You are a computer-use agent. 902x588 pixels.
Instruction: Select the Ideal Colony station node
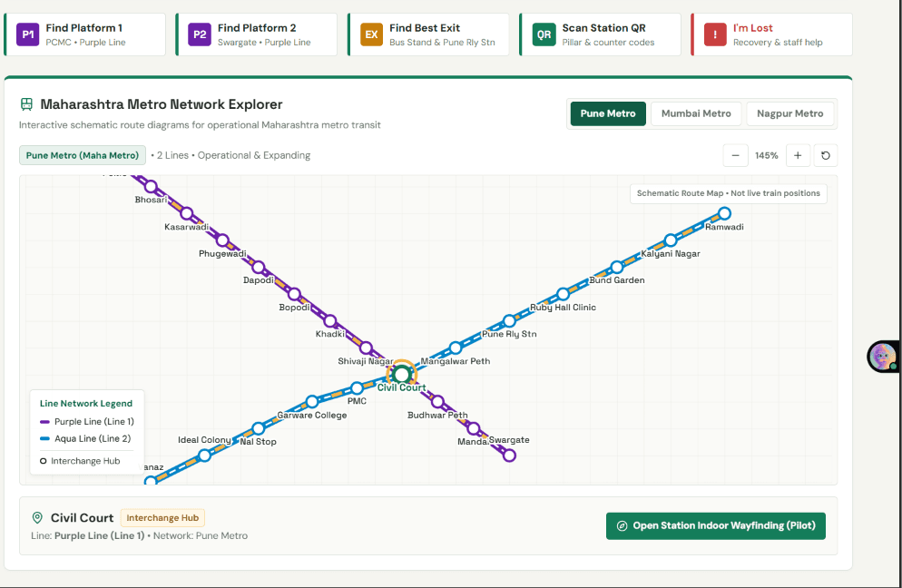204,456
